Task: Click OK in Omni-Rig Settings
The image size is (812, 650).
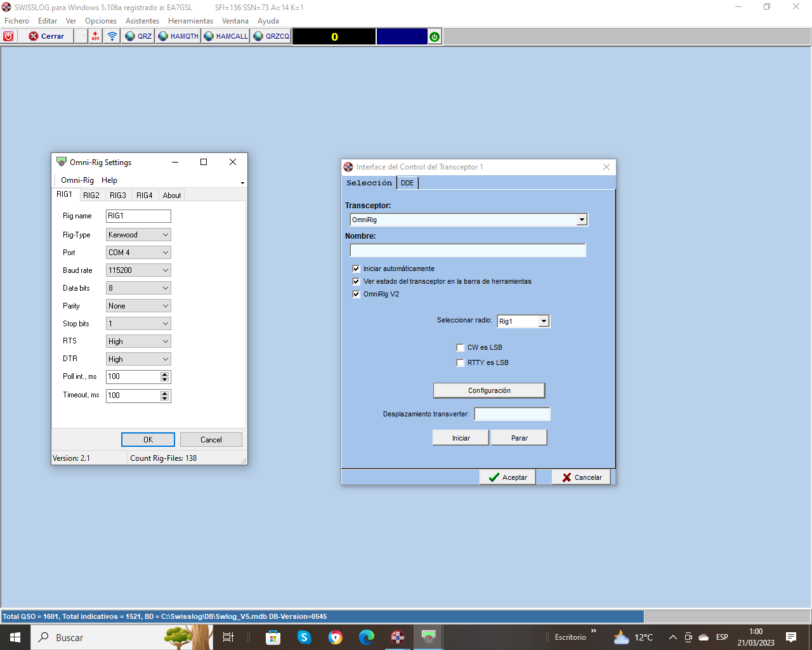Action: (148, 440)
